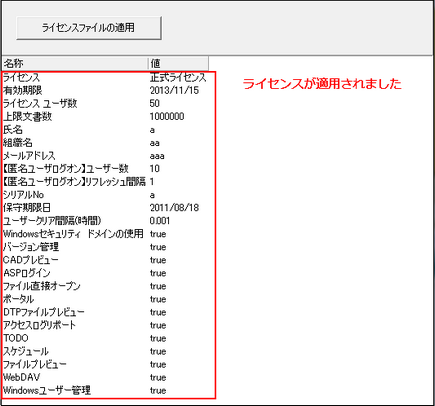Click the 'aaa' mail address value
Screen dimensions: 435x406
click(x=157, y=156)
